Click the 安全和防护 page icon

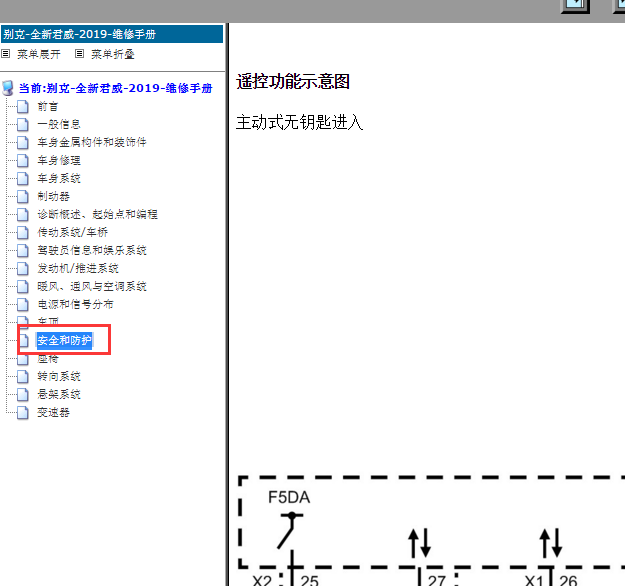pos(23,340)
